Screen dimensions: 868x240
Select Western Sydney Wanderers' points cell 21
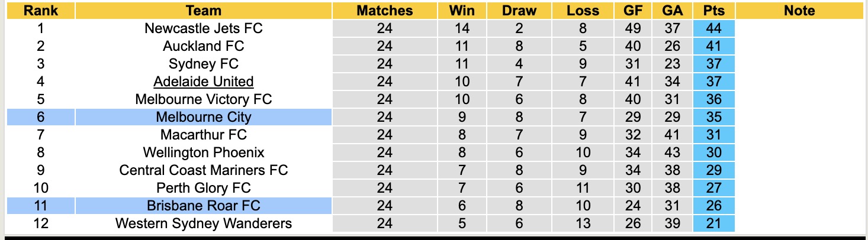713,223
